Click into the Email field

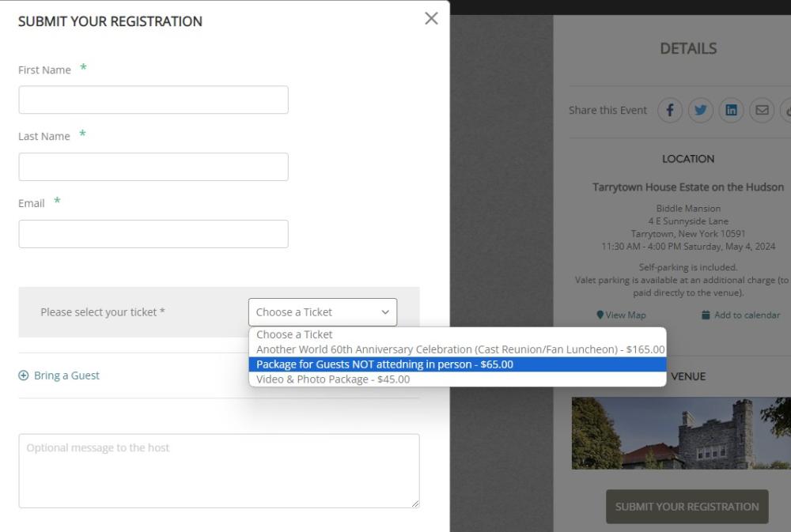[x=153, y=234]
